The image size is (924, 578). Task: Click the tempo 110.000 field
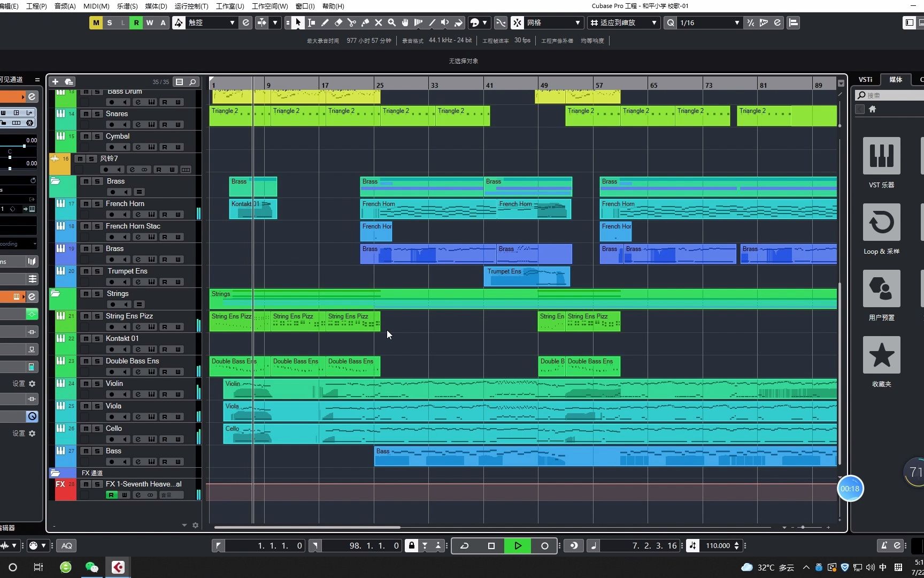718,545
